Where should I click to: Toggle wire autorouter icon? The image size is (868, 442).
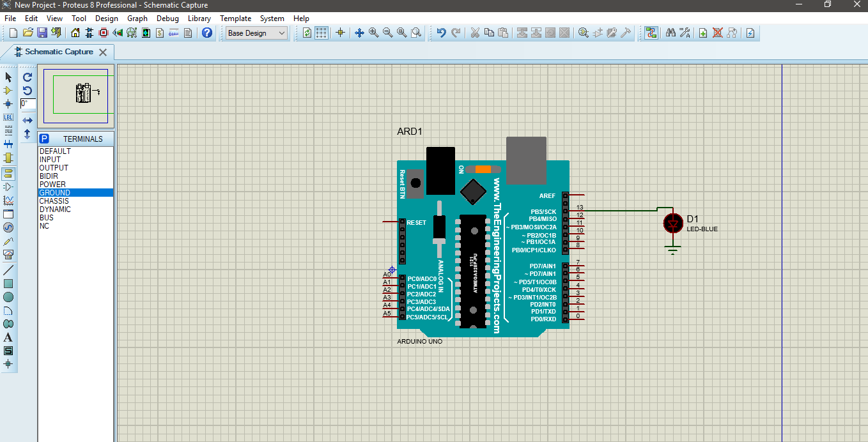(651, 33)
